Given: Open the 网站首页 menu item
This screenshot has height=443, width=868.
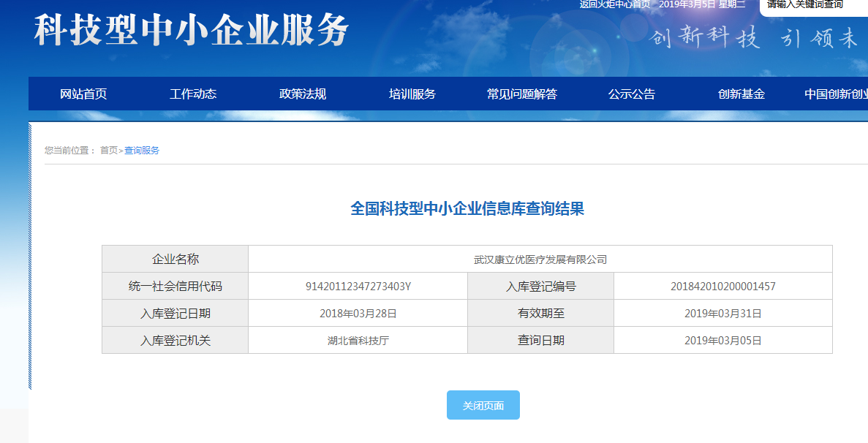Looking at the screenshot, I should click(83, 94).
